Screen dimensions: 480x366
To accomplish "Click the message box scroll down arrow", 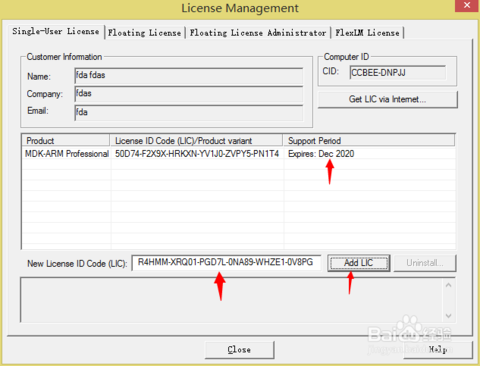I will tap(449, 315).
